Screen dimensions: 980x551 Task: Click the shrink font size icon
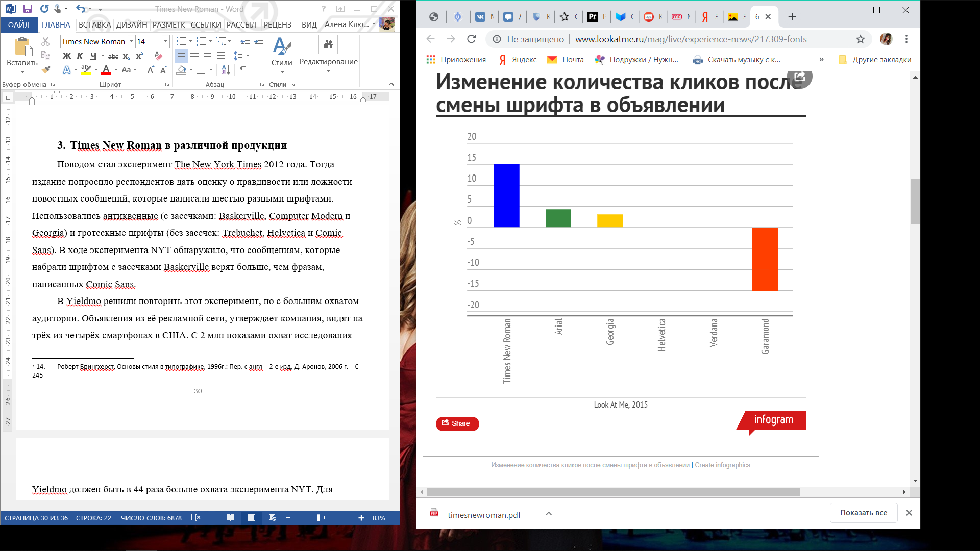163,70
